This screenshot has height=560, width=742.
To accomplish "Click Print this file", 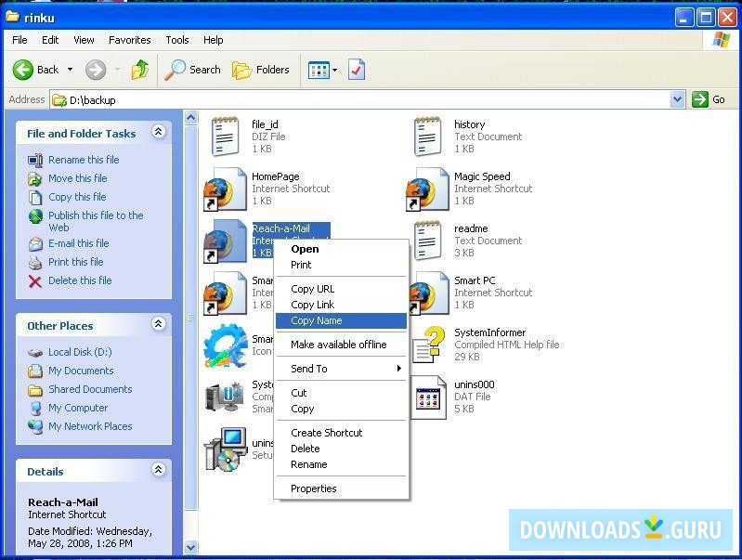I will point(76,262).
